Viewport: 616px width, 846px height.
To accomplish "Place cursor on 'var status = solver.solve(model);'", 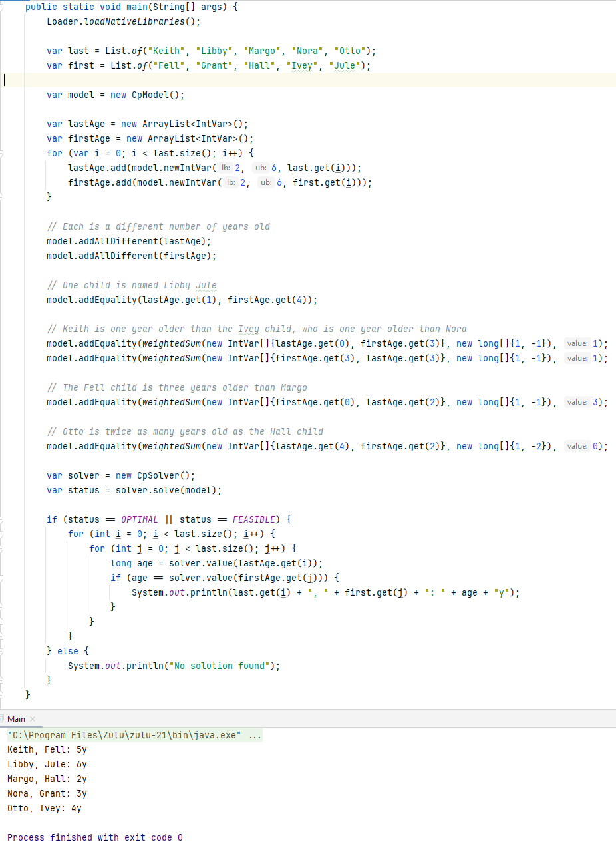I will point(134,490).
